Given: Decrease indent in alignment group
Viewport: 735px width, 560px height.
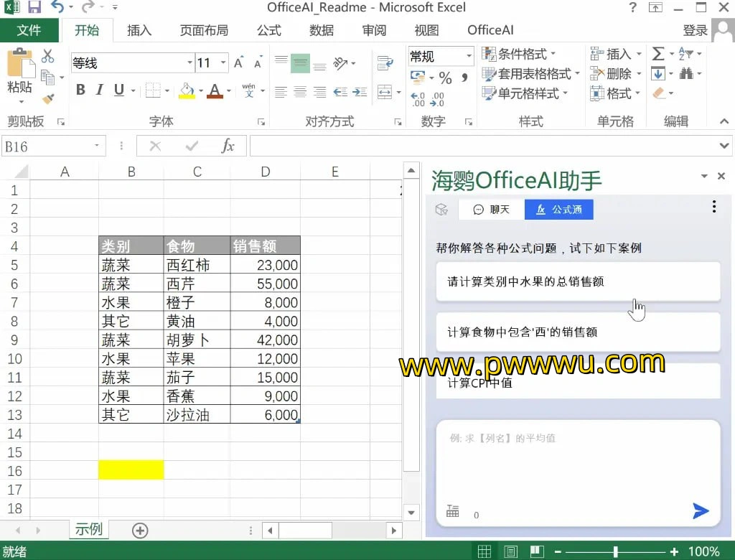Looking at the screenshot, I should (x=340, y=92).
